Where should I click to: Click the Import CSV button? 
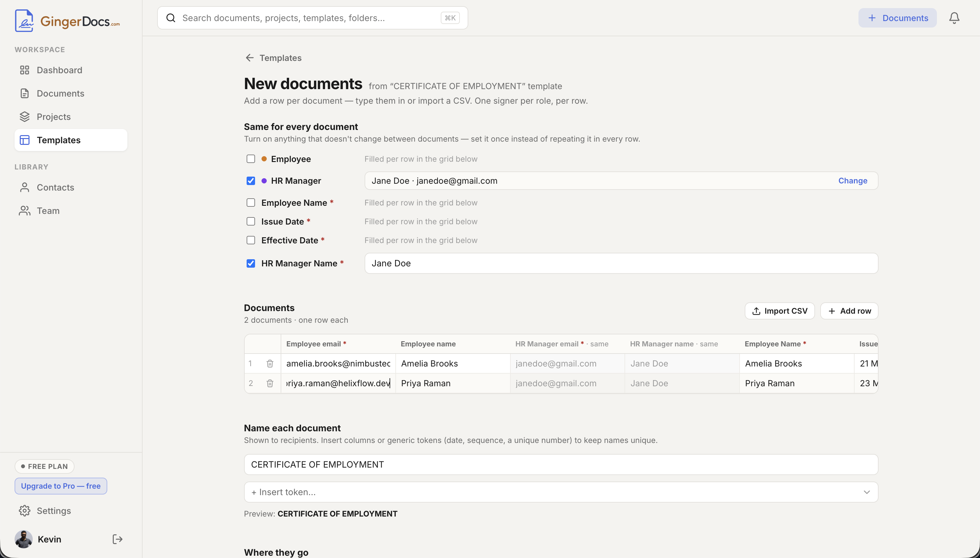coord(779,311)
